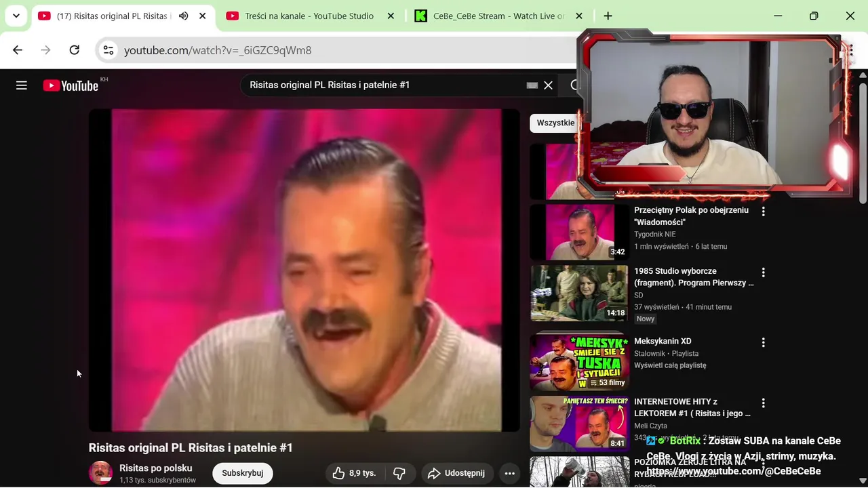The height and width of the screenshot is (488, 868).
Task: Open Przeciętny Polak video thumbnail
Action: click(x=579, y=232)
